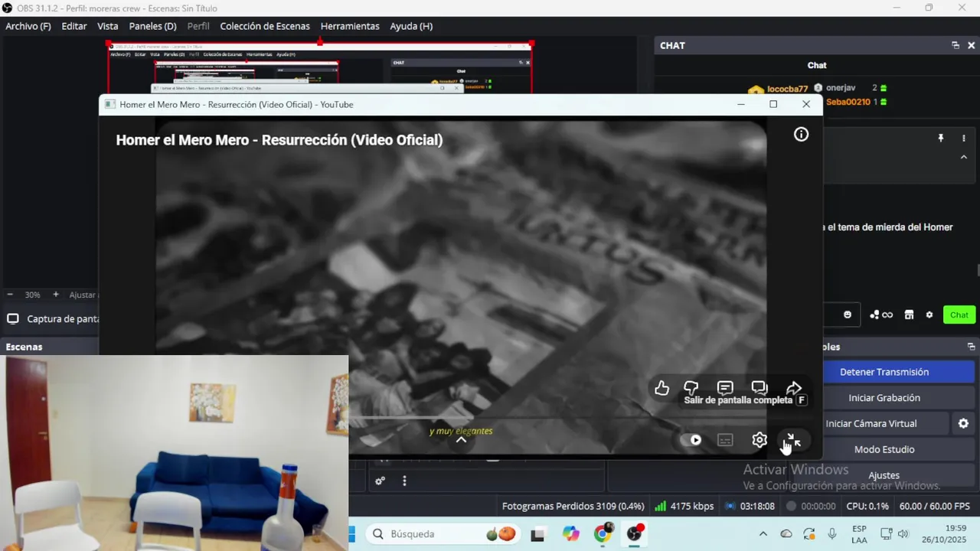Exit fullscreen in the YouTube player
This screenshot has height=551, width=980.
(793, 440)
